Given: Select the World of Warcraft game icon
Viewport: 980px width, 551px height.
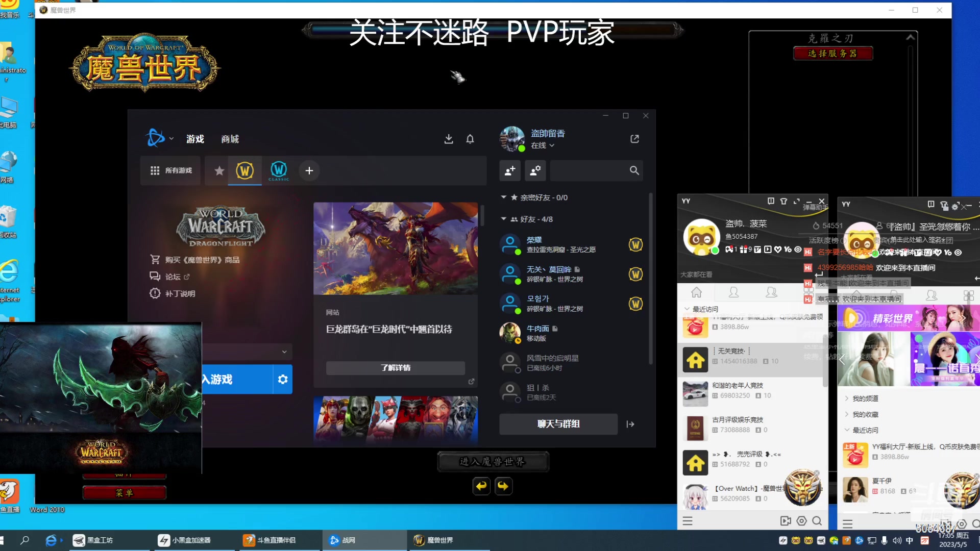Looking at the screenshot, I should pyautogui.click(x=244, y=170).
